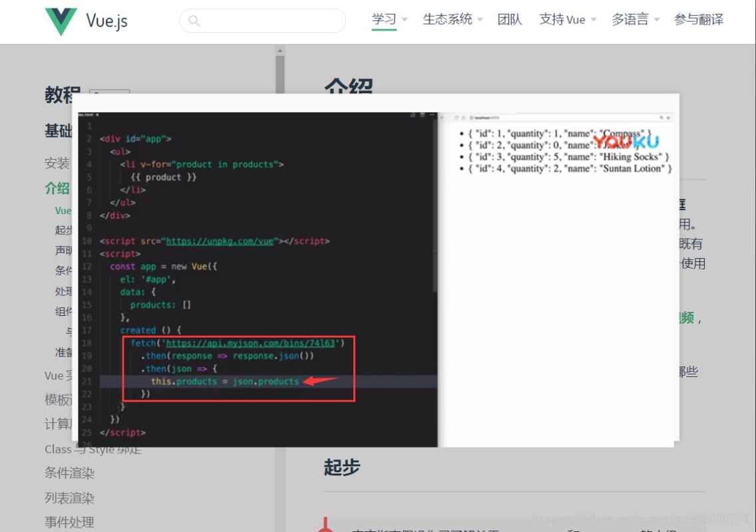Click the unpkg.com/vue URL in code
756x532 pixels.
(x=220, y=241)
